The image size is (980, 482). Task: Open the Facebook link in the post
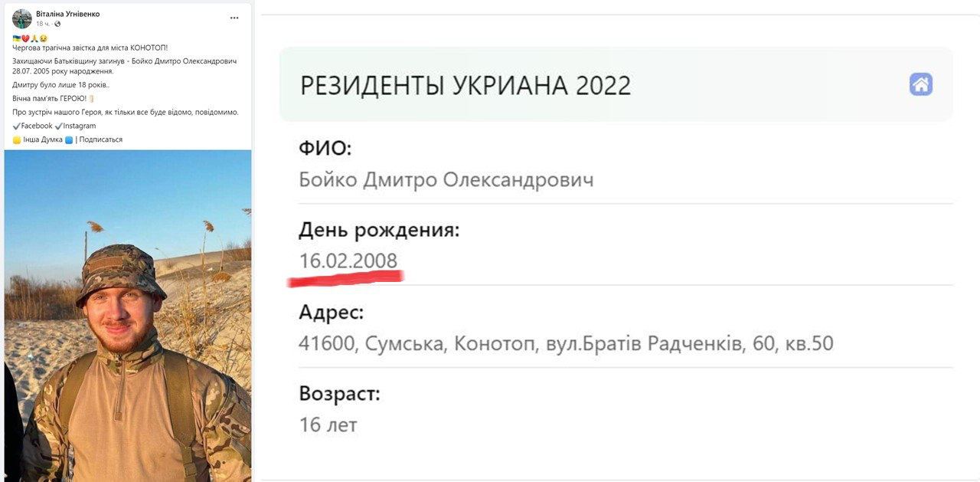[x=37, y=126]
